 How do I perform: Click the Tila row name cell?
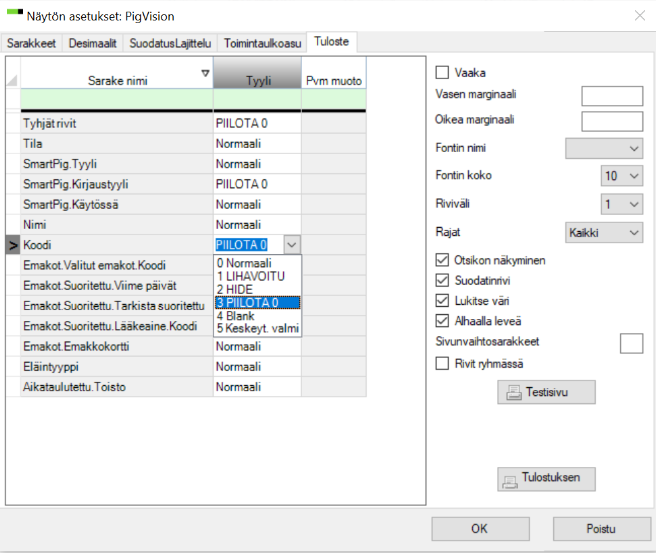[x=117, y=143]
